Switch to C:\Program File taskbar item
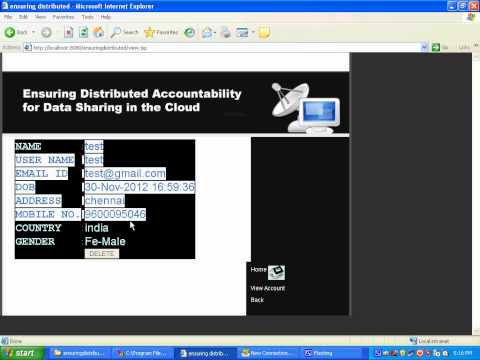Image resolution: width=480 pixels, height=360 pixels. click(143, 353)
